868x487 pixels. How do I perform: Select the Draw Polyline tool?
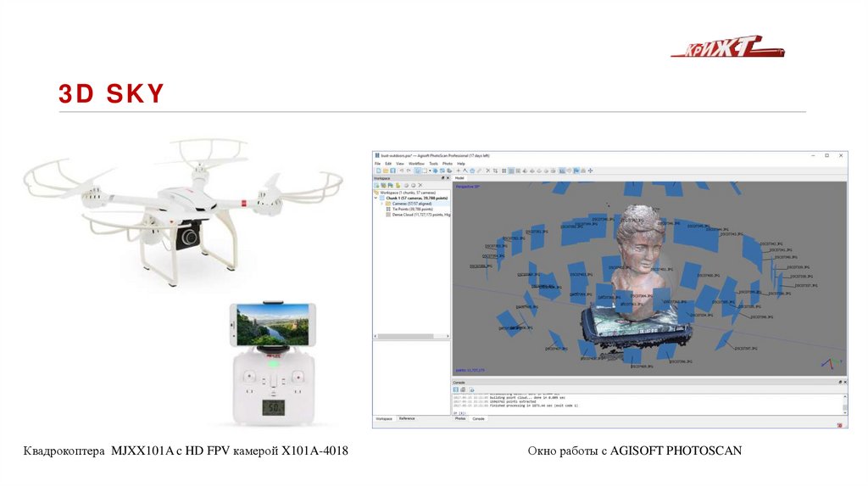point(465,171)
